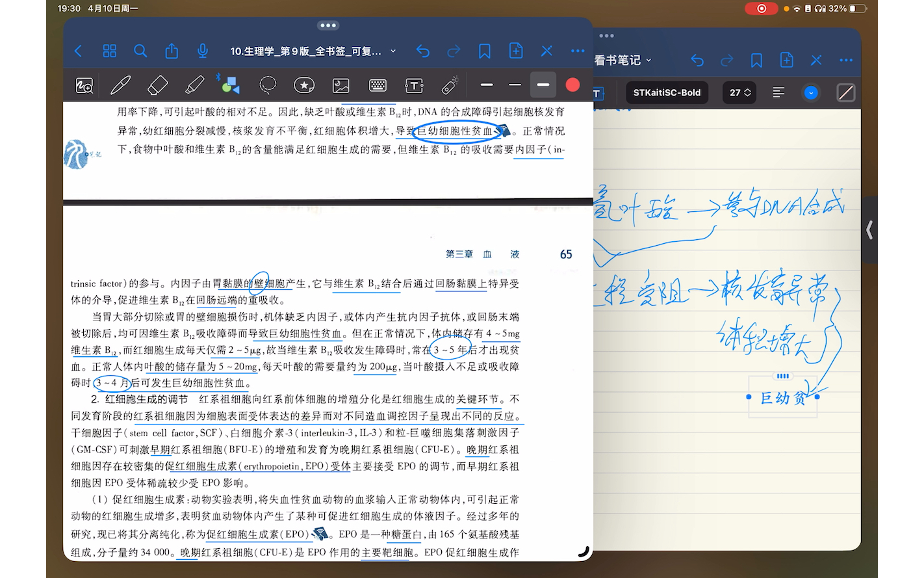The height and width of the screenshot is (578, 924).
Task: Undo last action in left document window
Action: 423,51
